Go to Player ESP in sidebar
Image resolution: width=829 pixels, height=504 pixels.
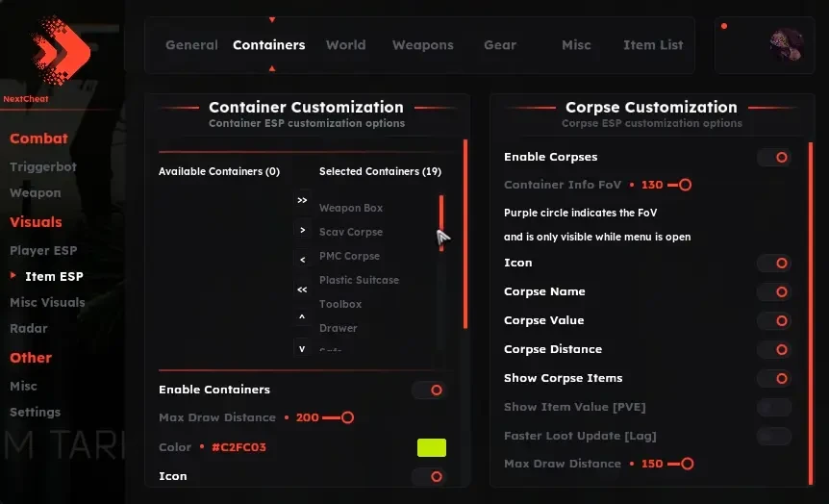(x=43, y=251)
